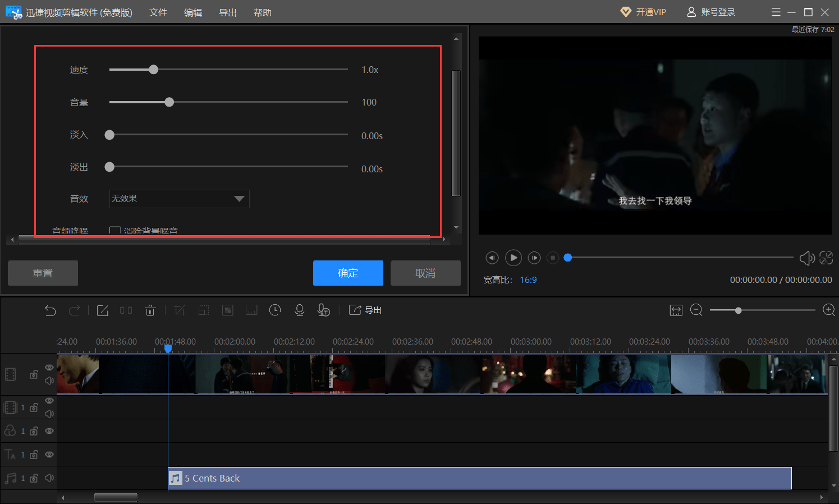Mute the music track speaker
Screen dimensions: 839x504
click(x=49, y=478)
